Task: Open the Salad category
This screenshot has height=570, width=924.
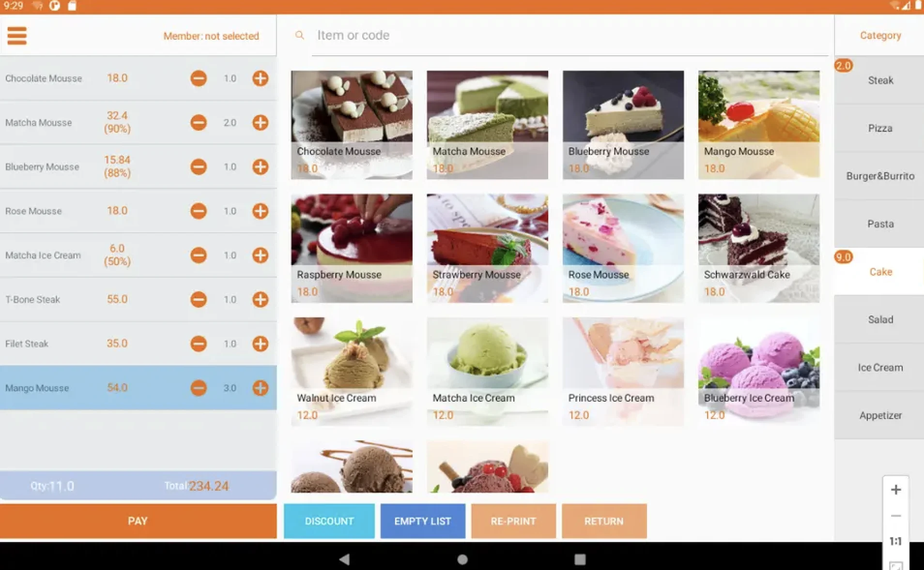Action: pos(879,319)
